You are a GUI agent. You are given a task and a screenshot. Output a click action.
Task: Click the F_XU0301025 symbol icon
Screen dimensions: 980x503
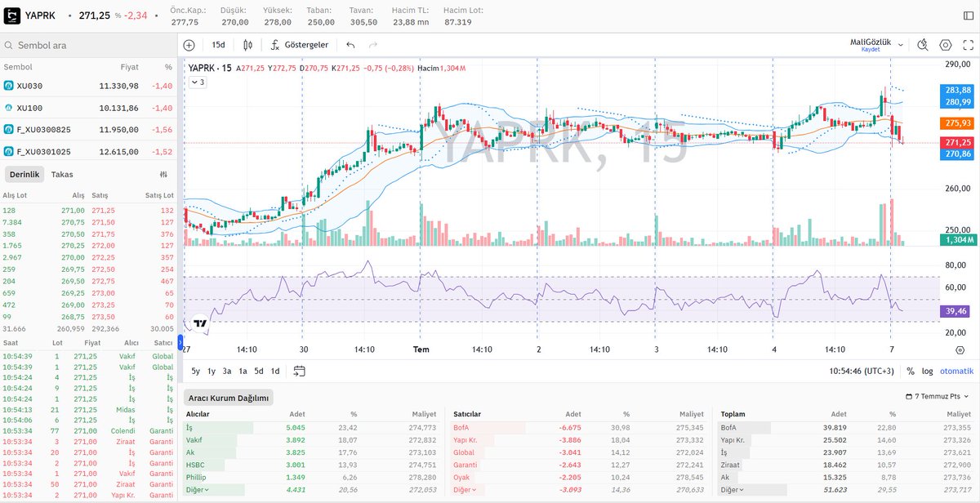pos(8,151)
